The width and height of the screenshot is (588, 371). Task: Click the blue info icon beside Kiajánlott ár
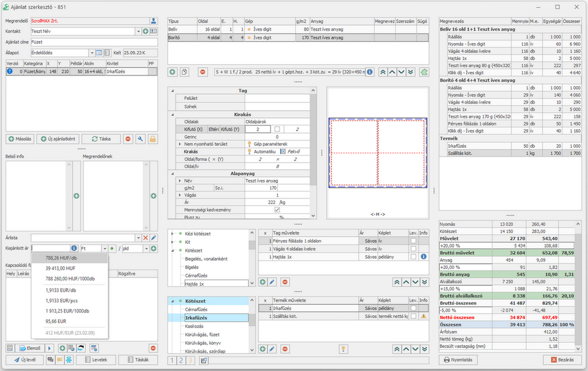(x=74, y=248)
